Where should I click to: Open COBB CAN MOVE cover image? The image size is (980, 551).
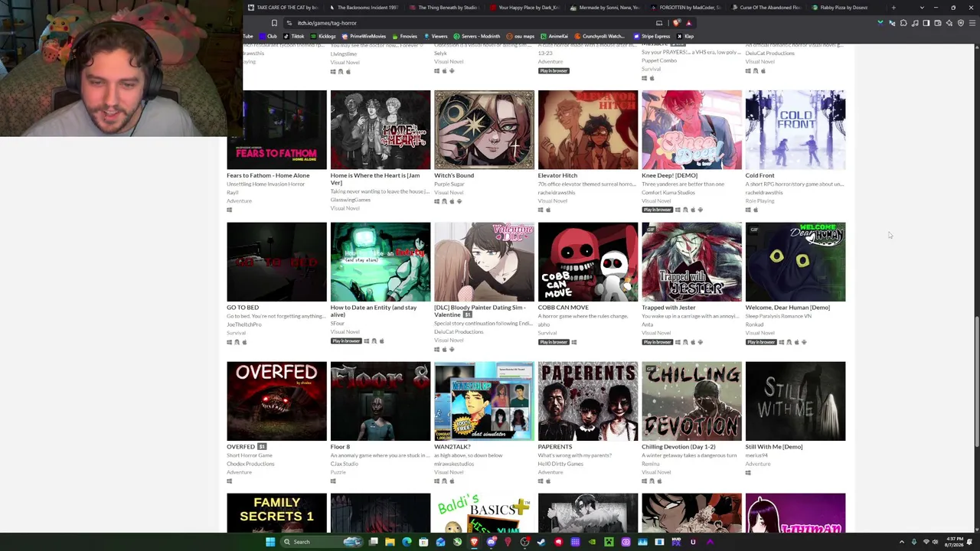(588, 262)
